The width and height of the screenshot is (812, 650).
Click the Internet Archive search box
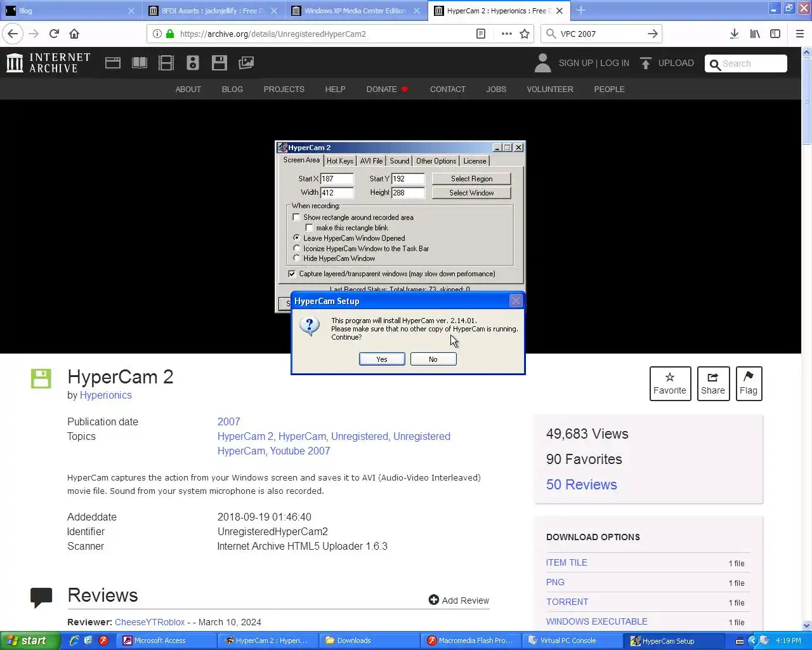tap(746, 63)
